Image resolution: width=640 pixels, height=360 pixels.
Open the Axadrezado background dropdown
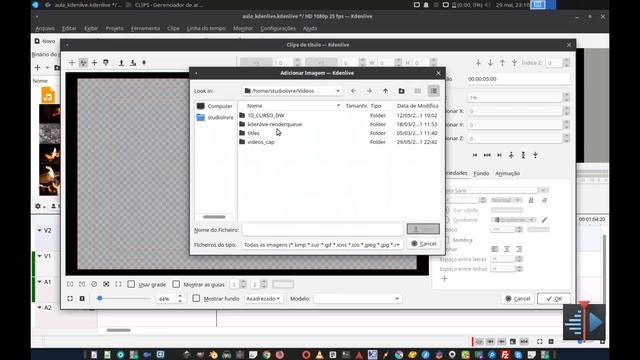263,299
